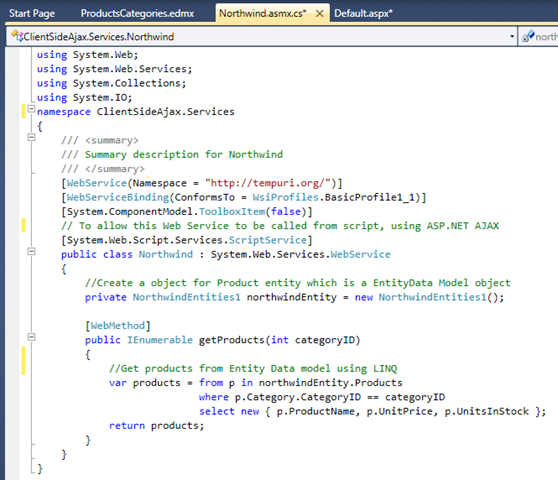Click the member icon in the right dropdown
This screenshot has width=558, height=480.
528,36
